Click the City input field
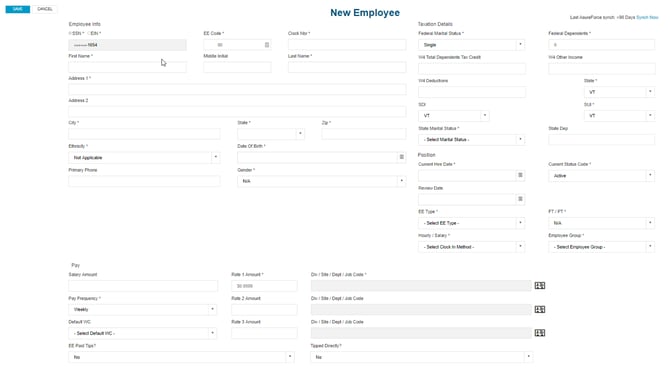The width and height of the screenshot is (670, 370). pyautogui.click(x=144, y=134)
